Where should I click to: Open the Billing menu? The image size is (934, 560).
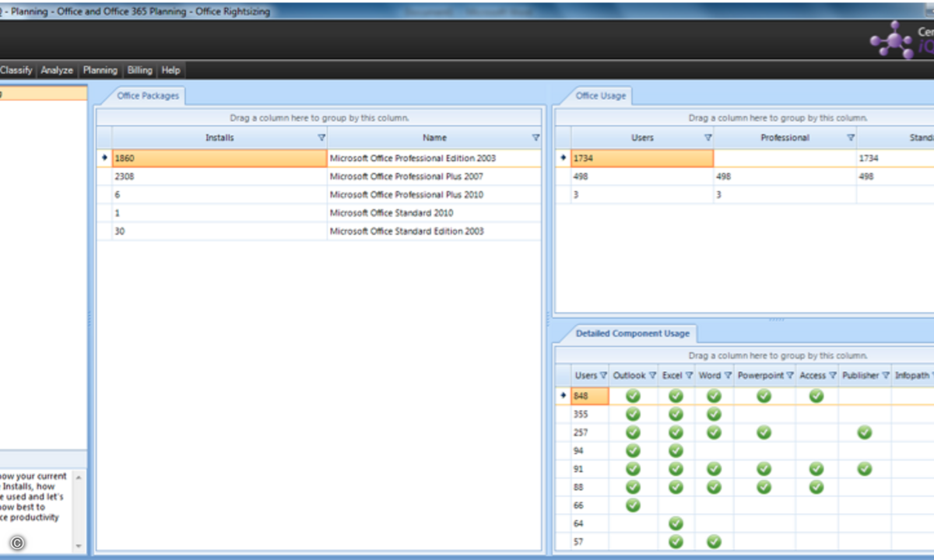140,70
